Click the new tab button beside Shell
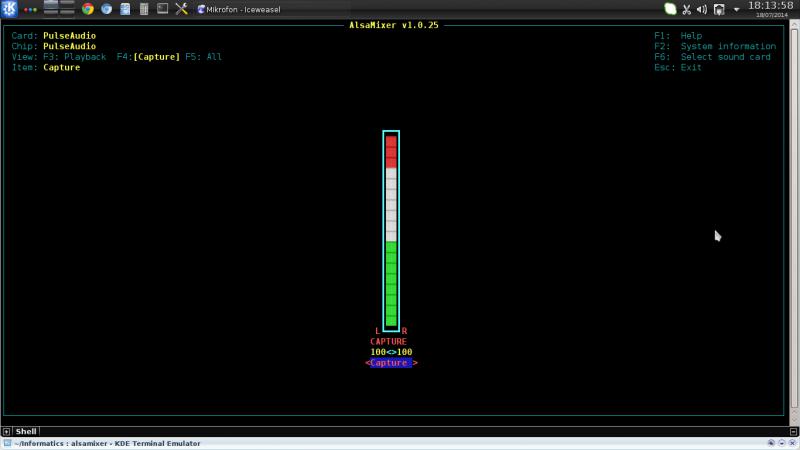Viewport: 800px width, 450px height. 7,431
